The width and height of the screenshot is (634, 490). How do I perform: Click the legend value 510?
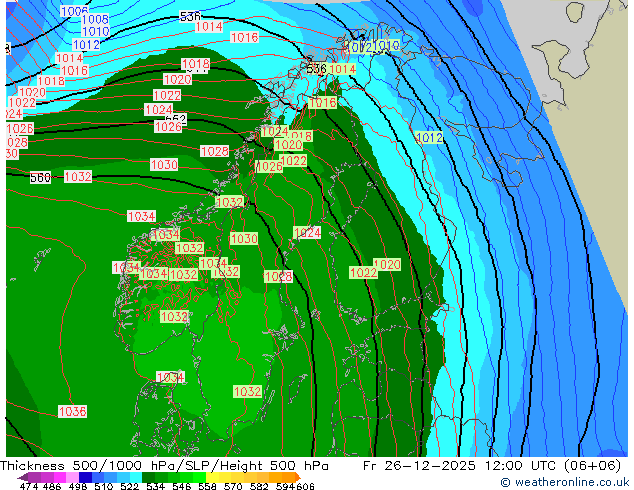point(104,486)
